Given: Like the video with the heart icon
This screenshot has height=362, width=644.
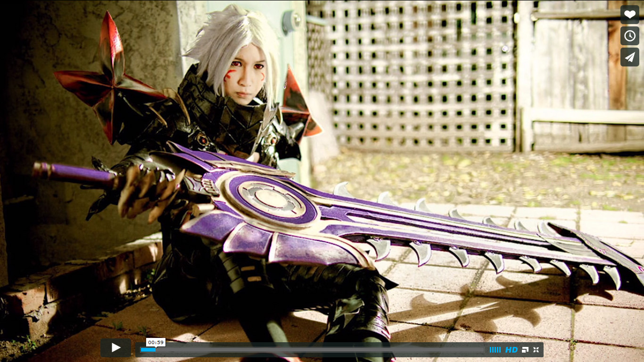Looking at the screenshot, I should [630, 14].
